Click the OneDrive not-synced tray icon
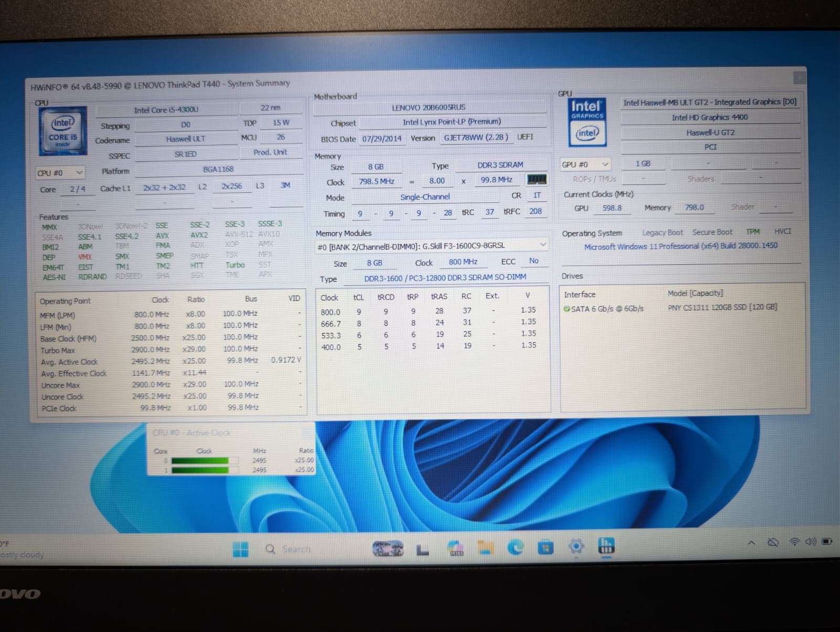 [x=773, y=542]
